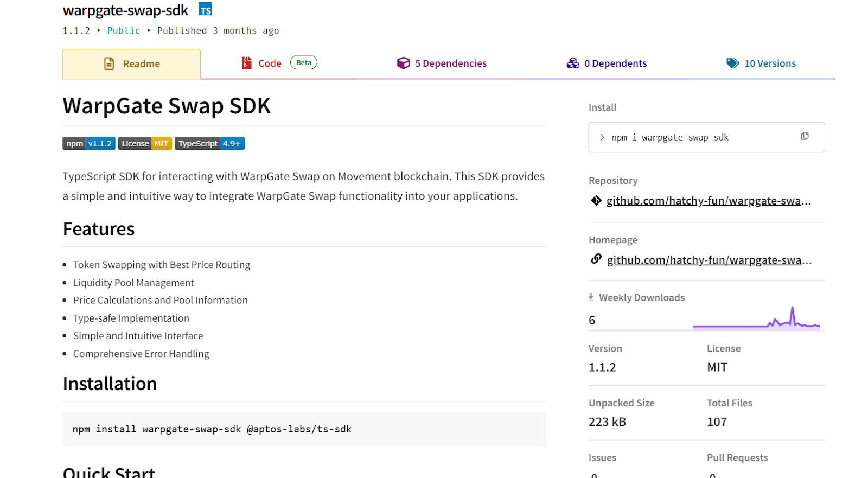Click the License MIT badge

pos(145,143)
